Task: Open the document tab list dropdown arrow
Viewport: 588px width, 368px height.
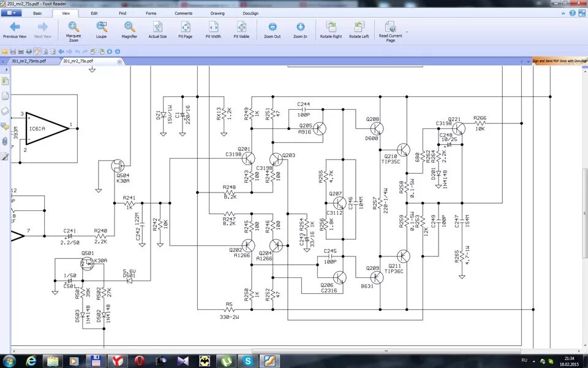Action: tap(529, 61)
